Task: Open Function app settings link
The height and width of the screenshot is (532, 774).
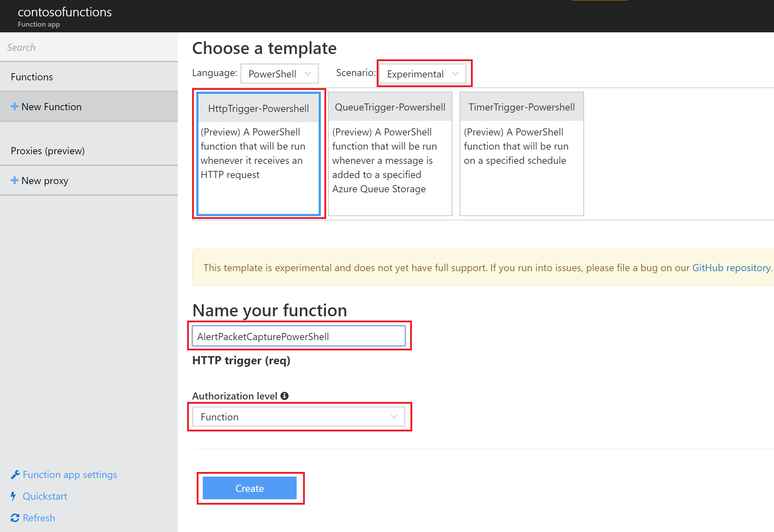Action: [70, 475]
